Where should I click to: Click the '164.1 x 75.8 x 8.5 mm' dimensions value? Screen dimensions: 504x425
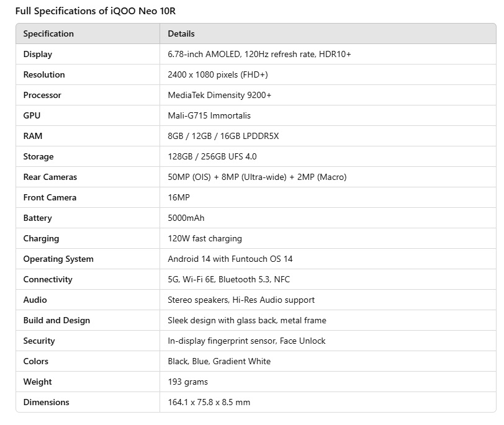209,402
